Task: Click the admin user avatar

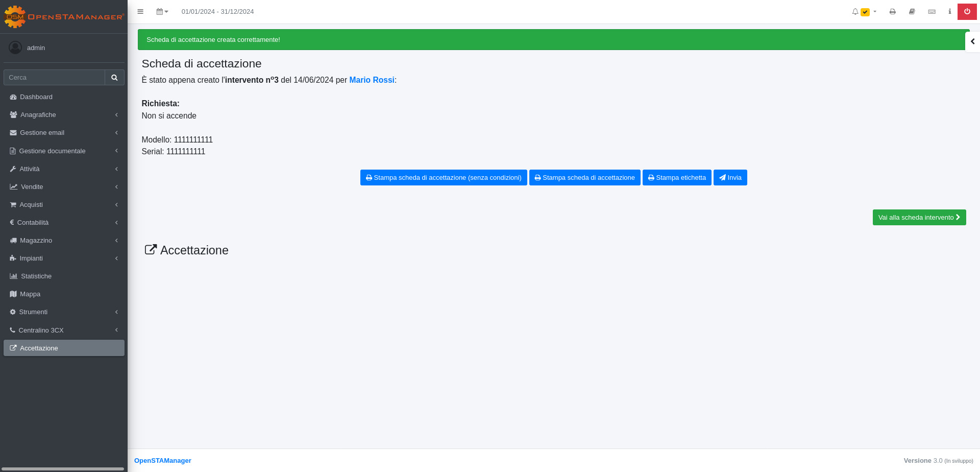Action: pos(15,48)
